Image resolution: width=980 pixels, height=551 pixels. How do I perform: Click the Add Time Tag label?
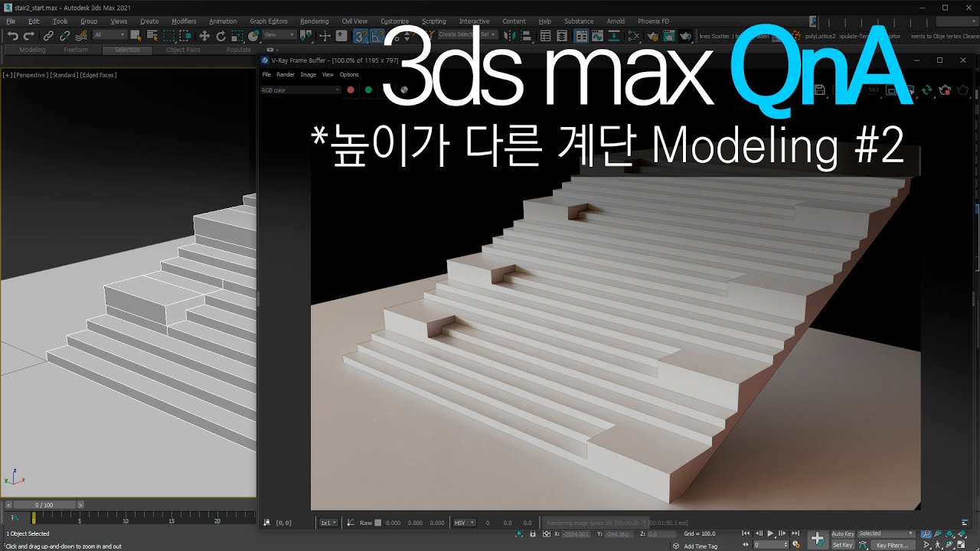pos(701,546)
